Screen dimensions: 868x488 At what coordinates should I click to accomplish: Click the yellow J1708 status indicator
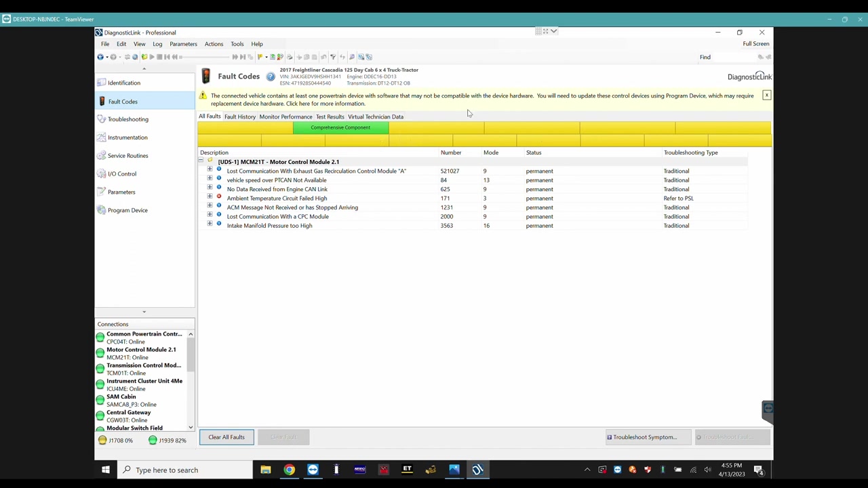[102, 441]
